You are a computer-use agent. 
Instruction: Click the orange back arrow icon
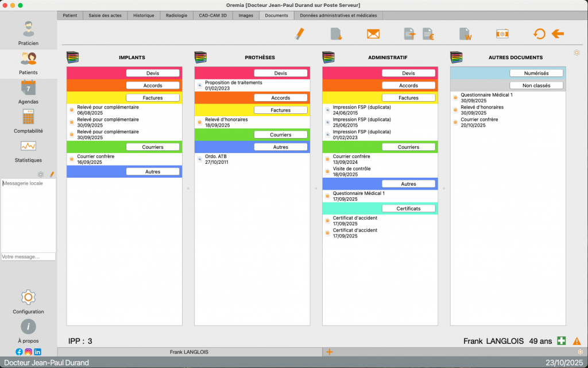pos(558,34)
